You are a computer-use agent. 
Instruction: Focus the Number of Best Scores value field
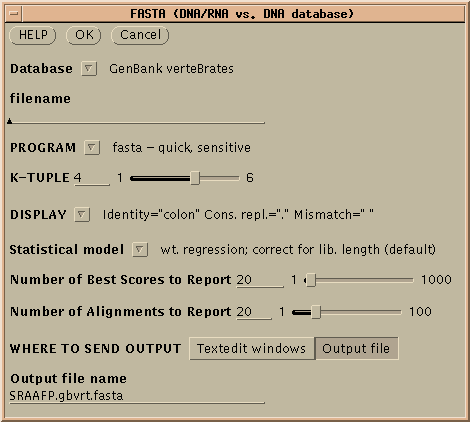tap(260, 280)
